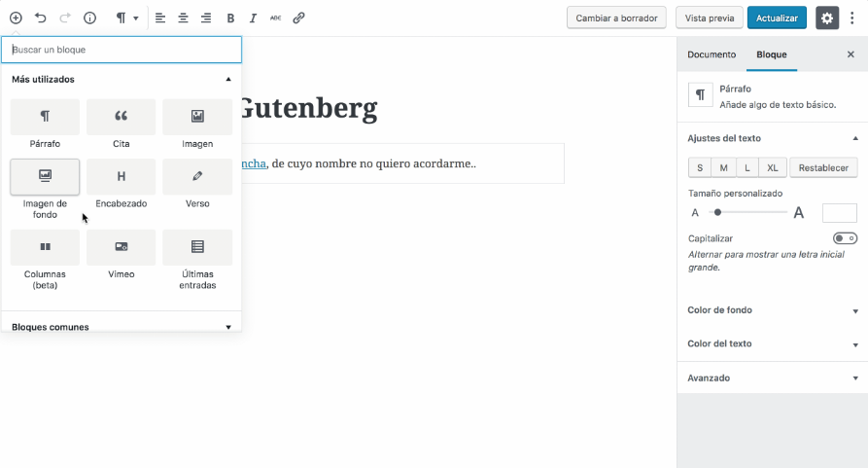Image resolution: width=868 pixels, height=468 pixels.
Task: Click the post title heading Gutenberg
Action: point(309,109)
